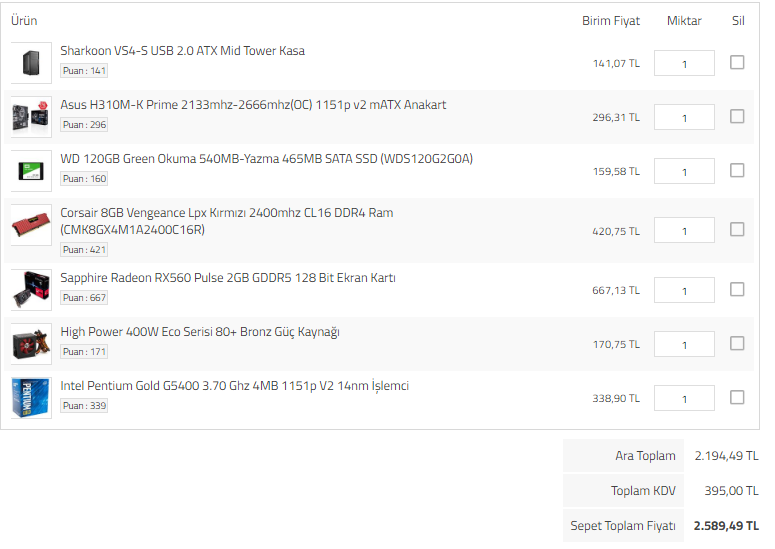The height and width of the screenshot is (549, 775).
Task: Open the Sharkoon VS4-S ATX Mid Tower link
Action: [x=182, y=51]
